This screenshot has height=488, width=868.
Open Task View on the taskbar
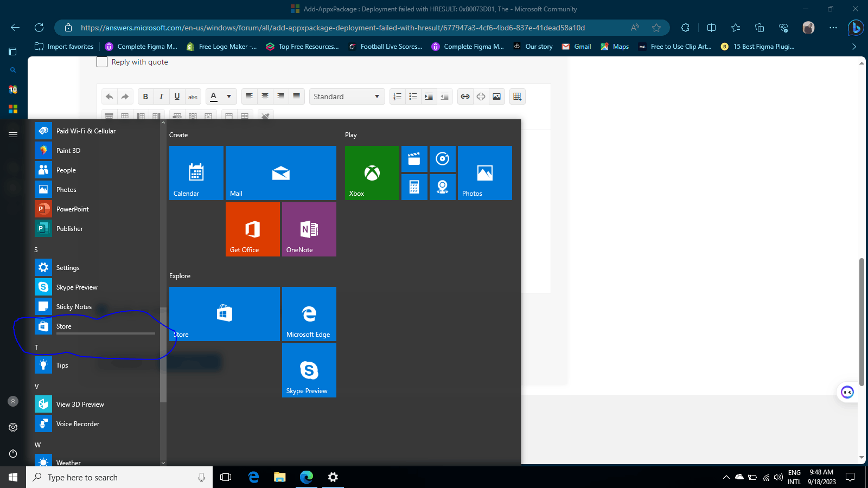226,477
